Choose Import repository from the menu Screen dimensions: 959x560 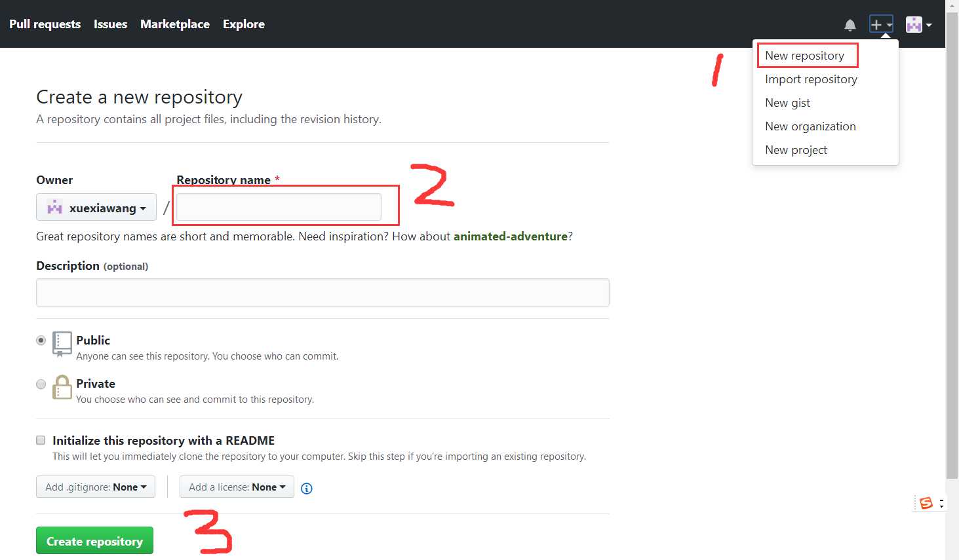coord(811,79)
